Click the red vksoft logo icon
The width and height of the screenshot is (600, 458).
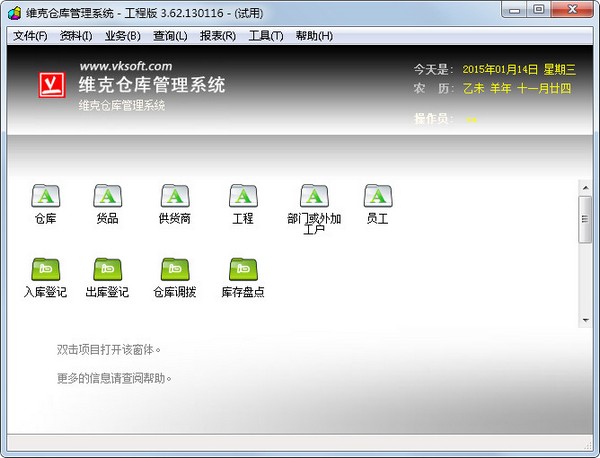click(x=52, y=85)
